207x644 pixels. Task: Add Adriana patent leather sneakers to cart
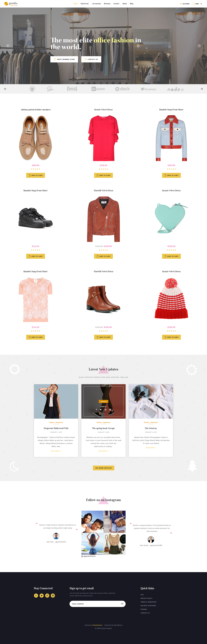[36, 175]
